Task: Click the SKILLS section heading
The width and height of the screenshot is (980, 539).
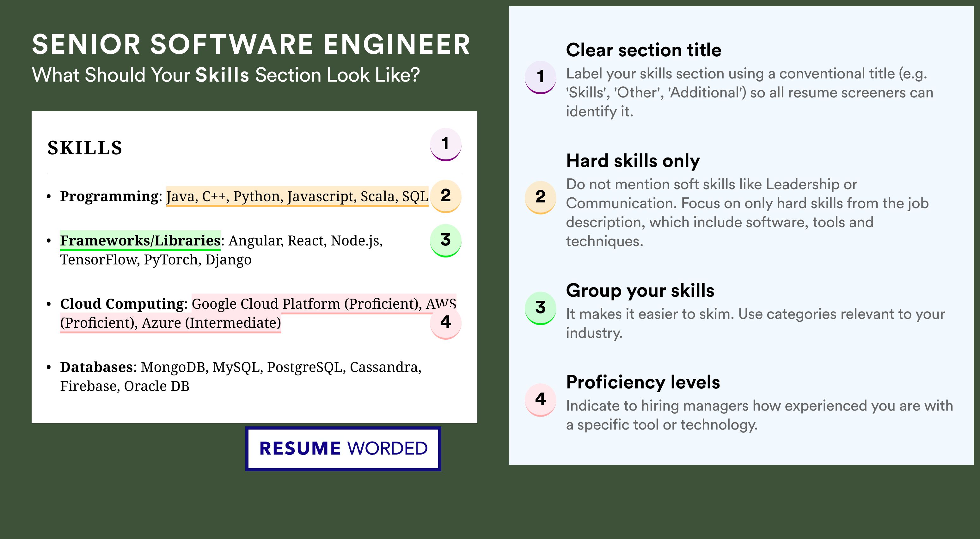Action: (85, 148)
